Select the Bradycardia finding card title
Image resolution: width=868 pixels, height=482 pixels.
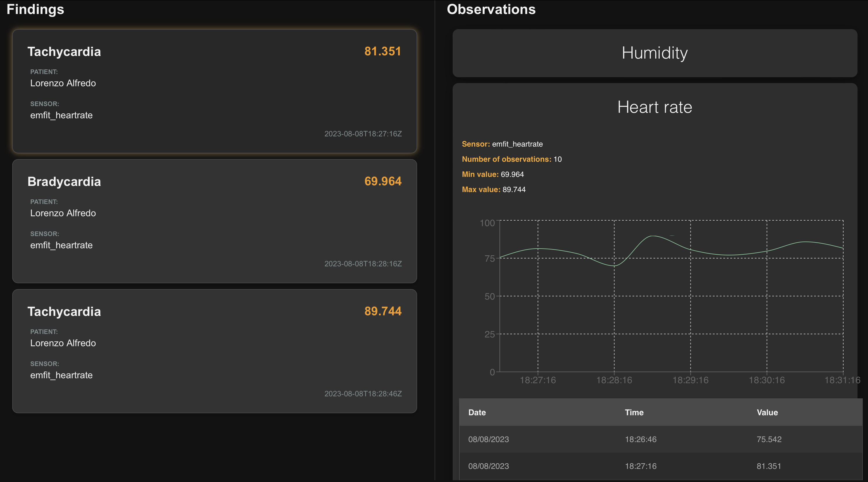coord(64,182)
